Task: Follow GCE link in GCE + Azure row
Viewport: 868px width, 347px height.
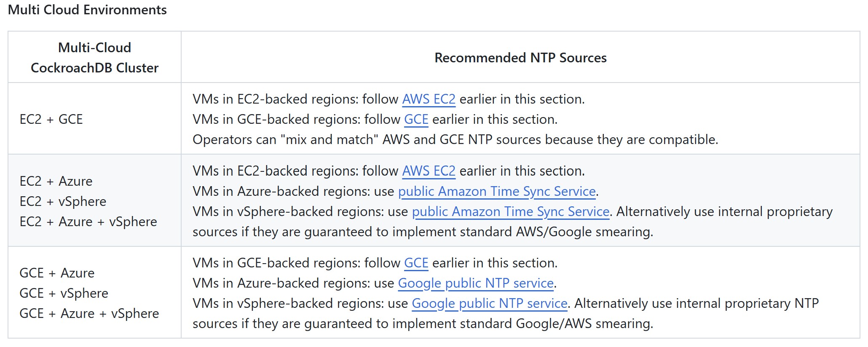Action: click(416, 263)
